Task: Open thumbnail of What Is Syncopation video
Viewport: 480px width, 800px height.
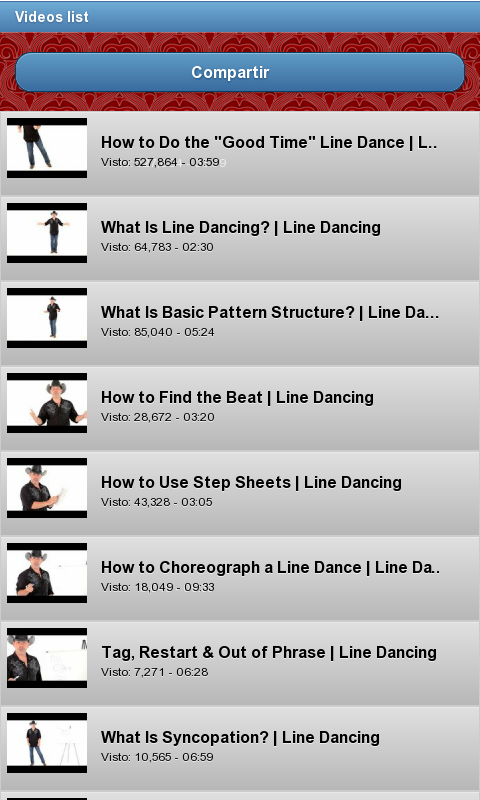Action: pyautogui.click(x=47, y=743)
